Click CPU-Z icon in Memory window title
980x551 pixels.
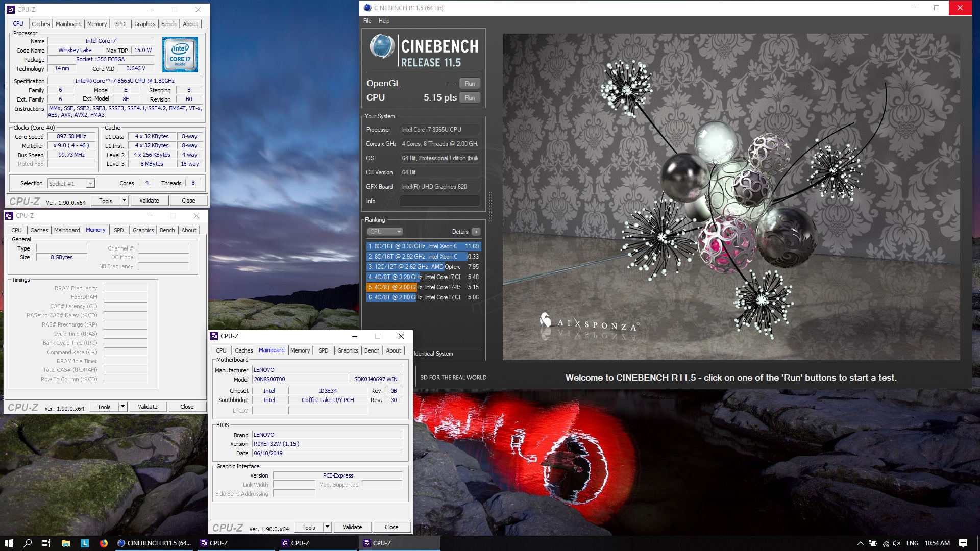point(9,215)
